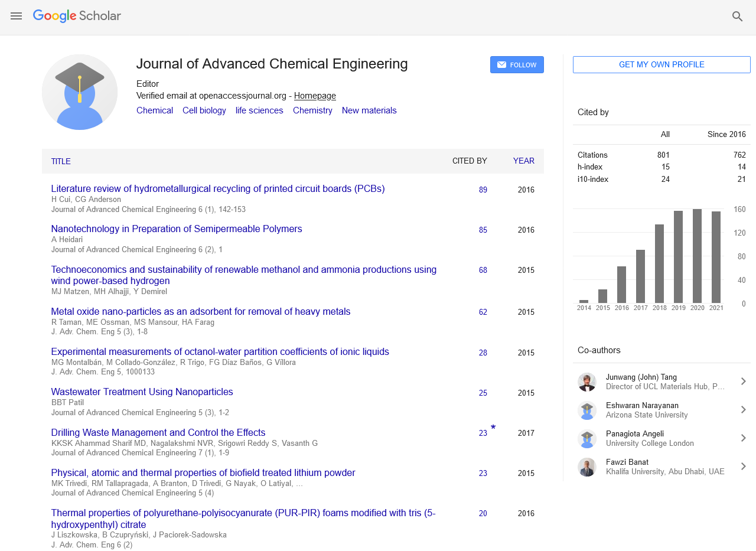Open the 89 citations count link

point(483,190)
